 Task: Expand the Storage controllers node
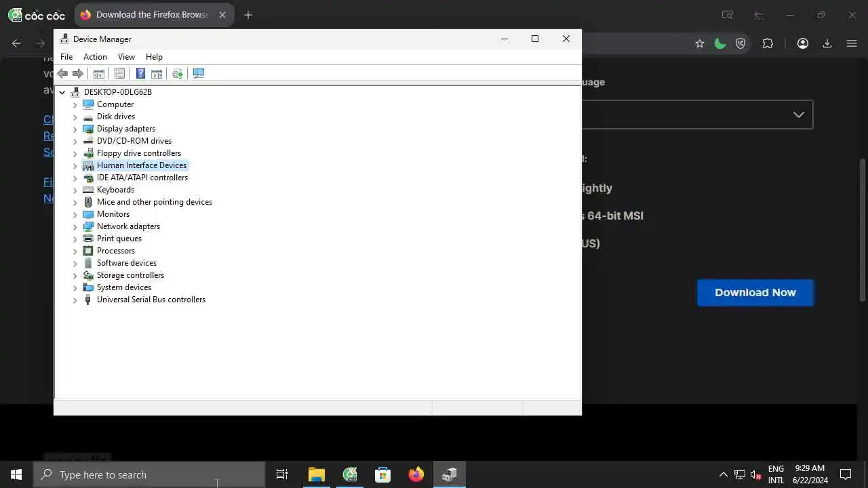[x=75, y=275]
